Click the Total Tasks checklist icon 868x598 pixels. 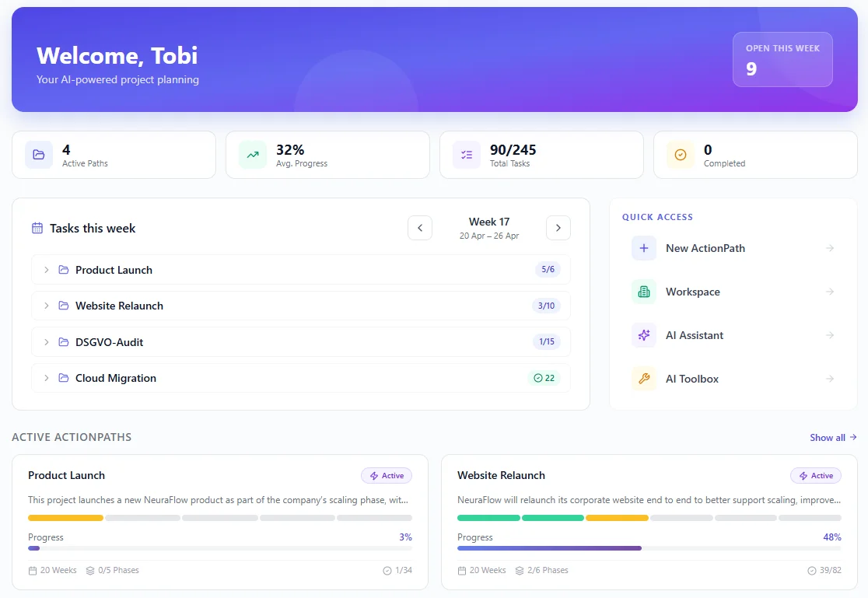(467, 155)
